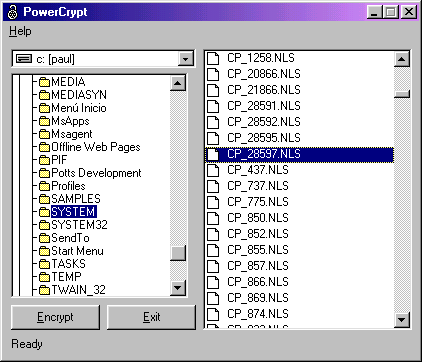Click the MEDIA folder icon
The width and height of the screenshot is (422, 362).
click(x=44, y=82)
